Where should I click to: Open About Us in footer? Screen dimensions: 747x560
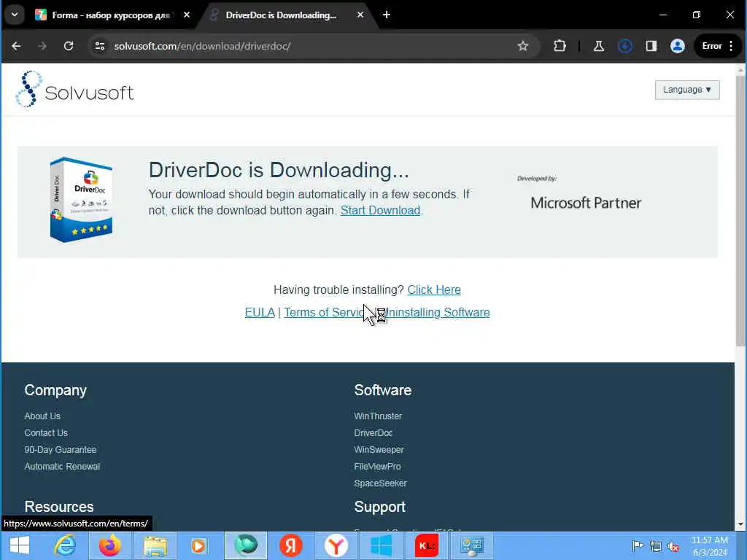click(x=42, y=416)
